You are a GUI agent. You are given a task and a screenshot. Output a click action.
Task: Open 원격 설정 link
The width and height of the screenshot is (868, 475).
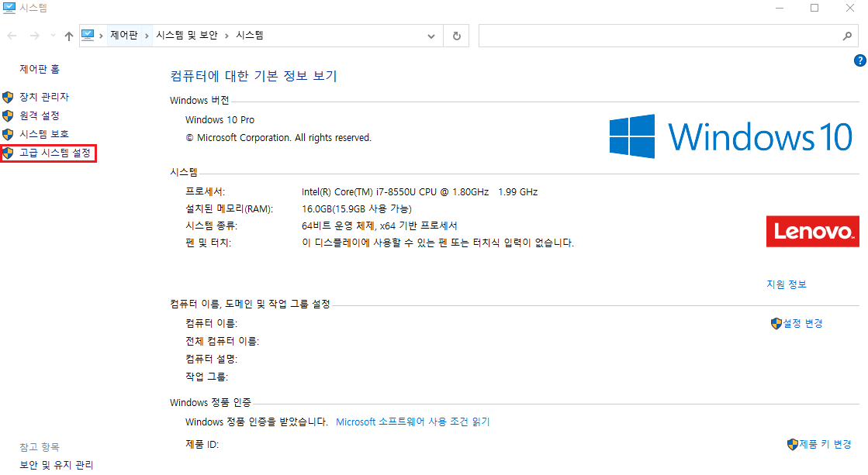pos(40,115)
